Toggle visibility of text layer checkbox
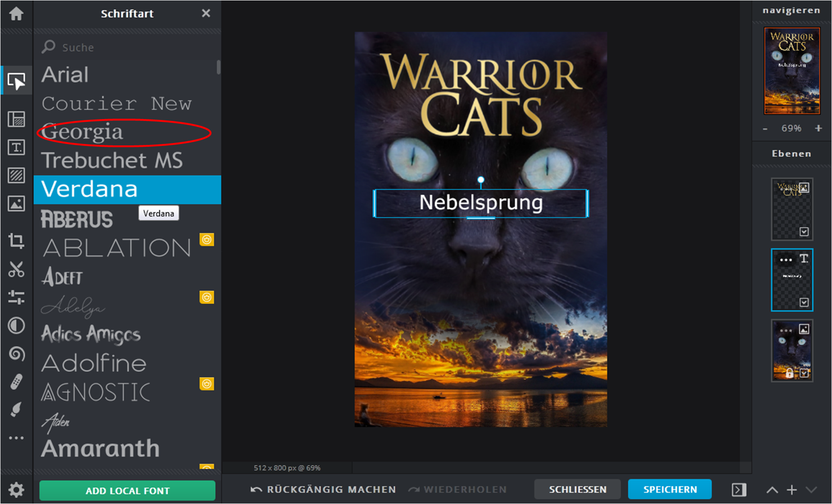Viewport: 832px width, 504px height. [x=804, y=302]
